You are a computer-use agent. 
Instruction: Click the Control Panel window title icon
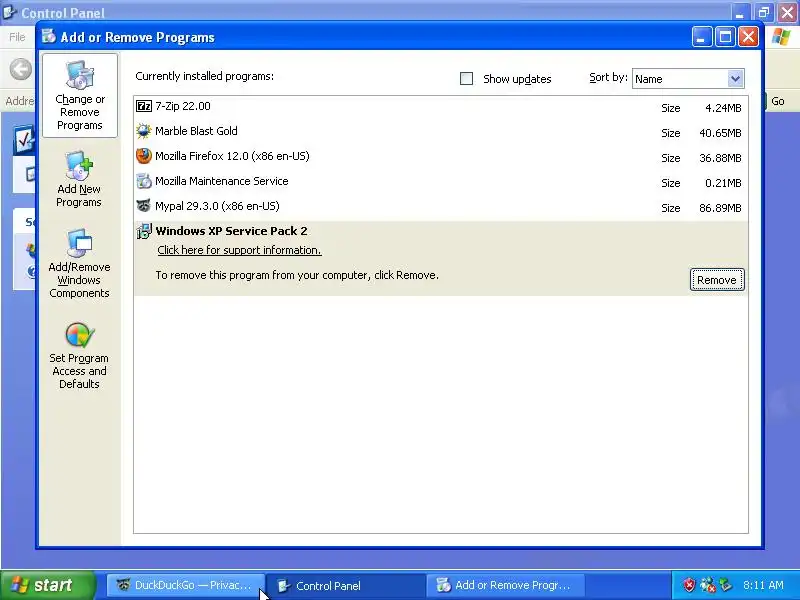(x=9, y=12)
